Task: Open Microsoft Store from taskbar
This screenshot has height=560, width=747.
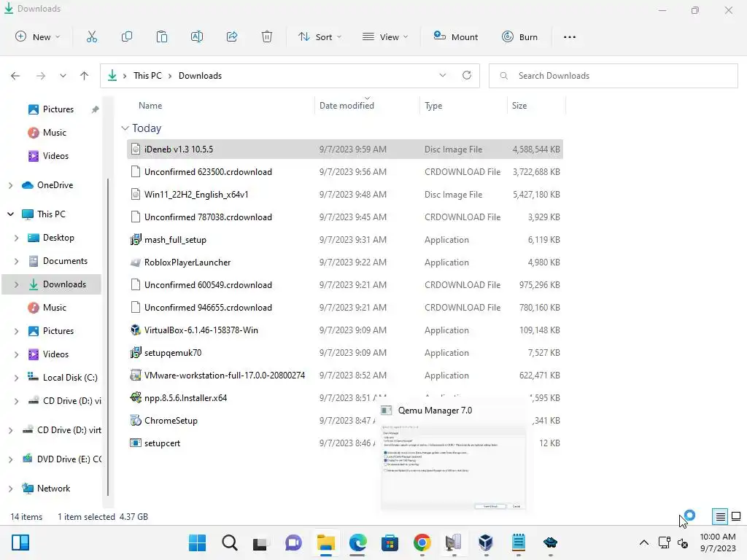Action: pos(390,542)
